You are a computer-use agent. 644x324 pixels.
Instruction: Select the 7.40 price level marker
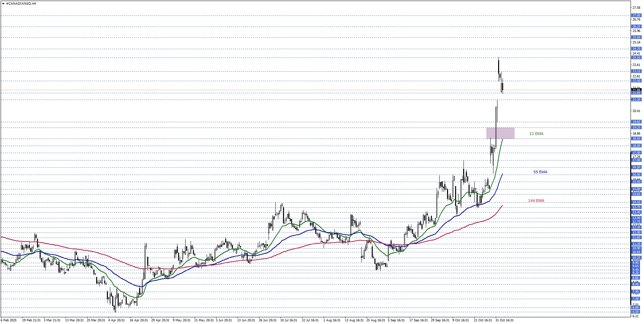click(x=636, y=299)
